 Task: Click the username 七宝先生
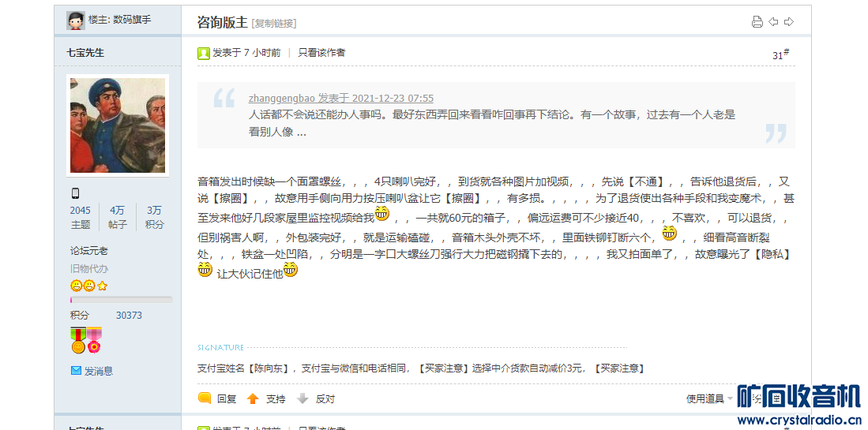click(x=85, y=53)
